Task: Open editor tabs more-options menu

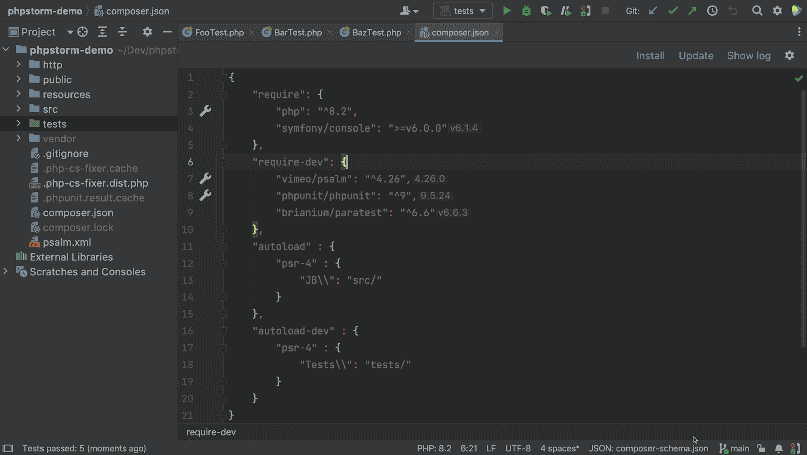Action: pos(799,32)
